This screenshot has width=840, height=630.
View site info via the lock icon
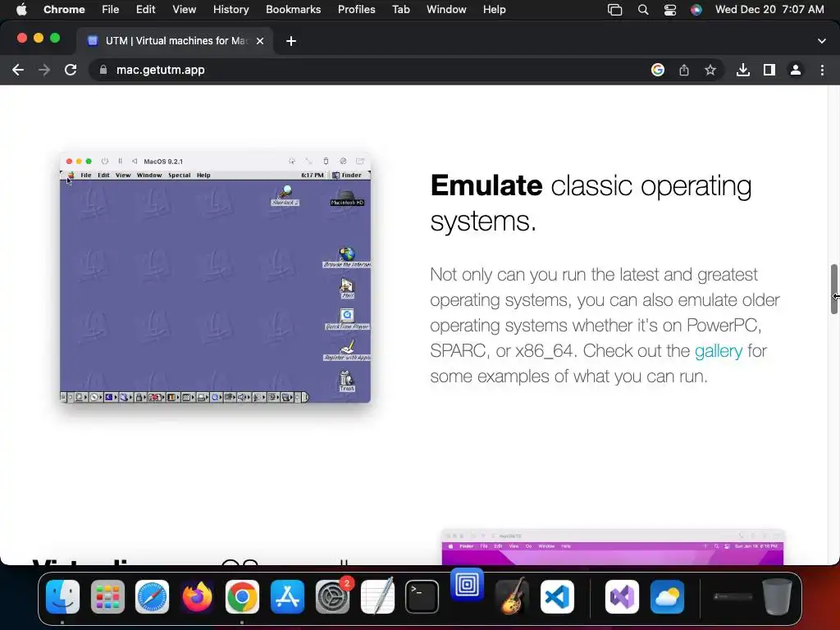103,71
